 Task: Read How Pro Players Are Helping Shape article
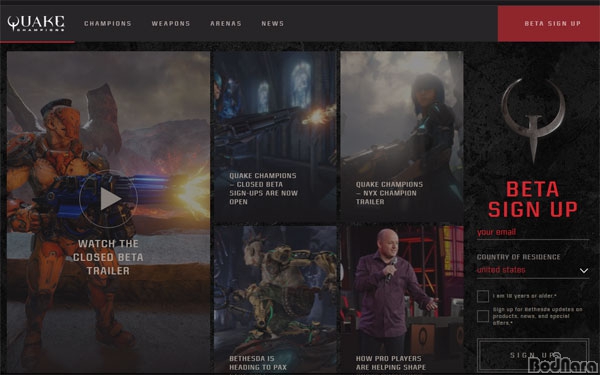click(402, 299)
